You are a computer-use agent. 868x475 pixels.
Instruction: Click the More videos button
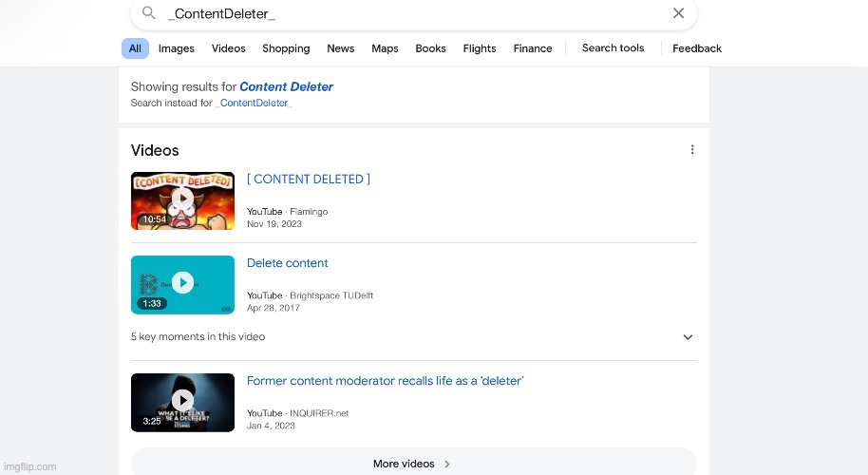(x=413, y=464)
